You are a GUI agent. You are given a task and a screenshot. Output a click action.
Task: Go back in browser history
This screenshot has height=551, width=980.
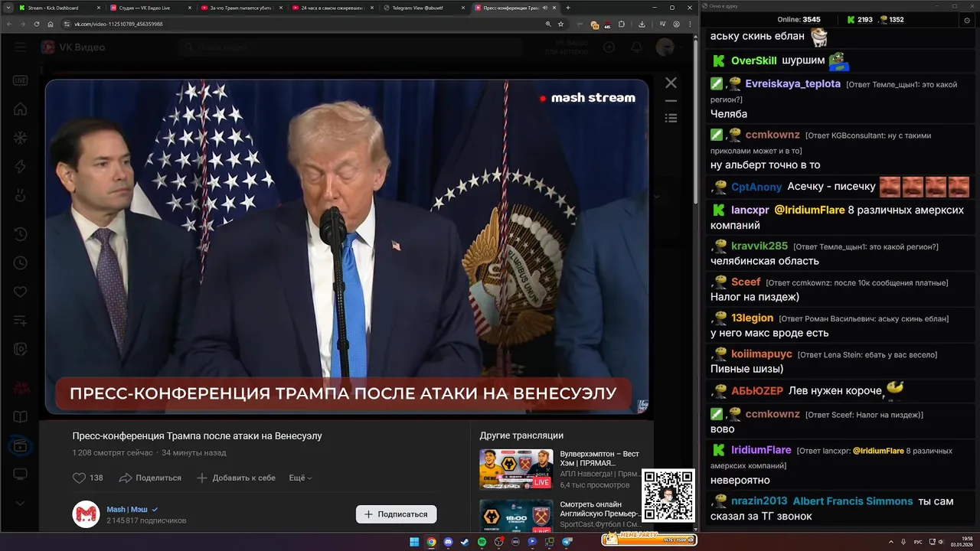8,24
